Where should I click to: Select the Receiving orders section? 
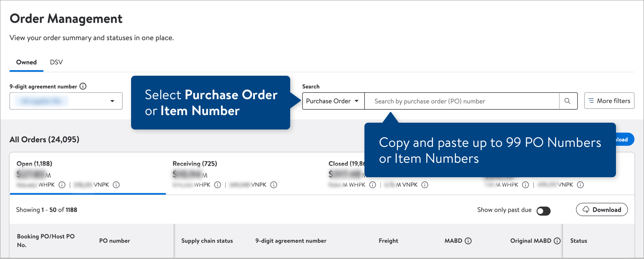click(194, 164)
